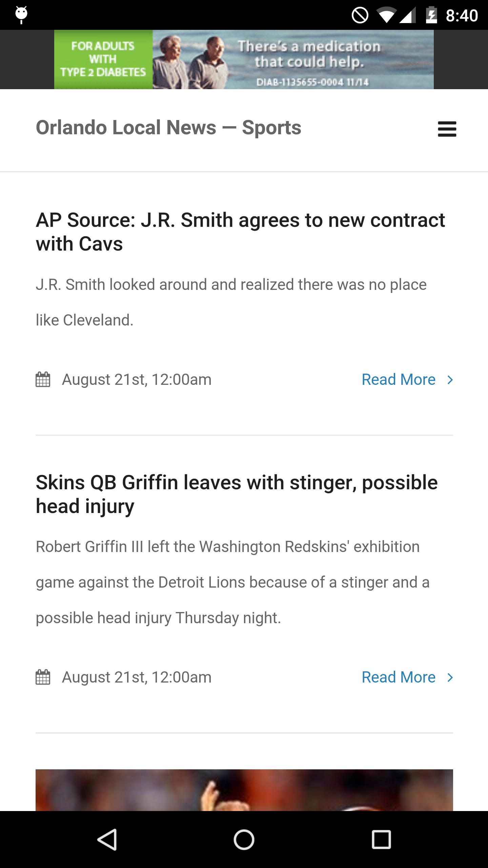Expand J.R. Smith article via chevron arrow
The width and height of the screenshot is (488, 868).
[450, 380]
